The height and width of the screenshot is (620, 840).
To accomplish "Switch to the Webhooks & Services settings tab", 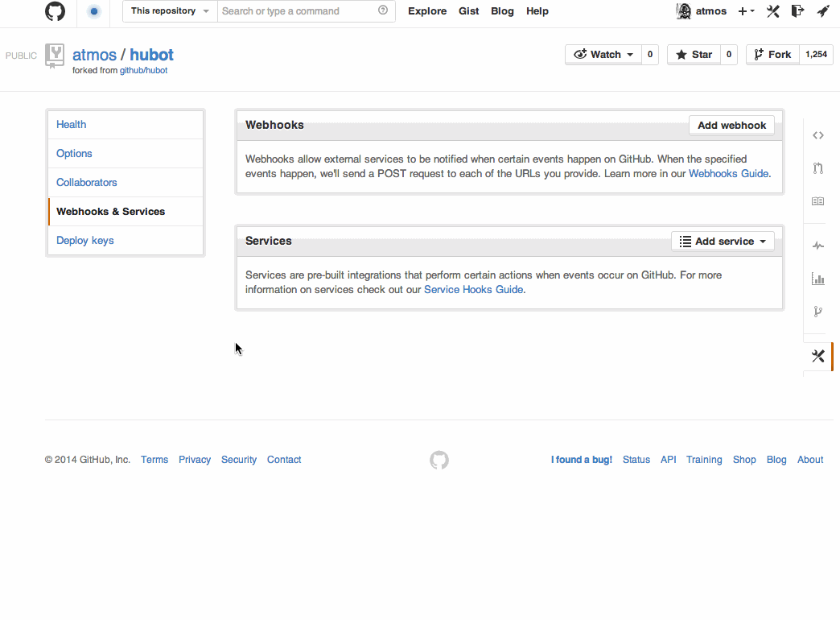I will 110,211.
